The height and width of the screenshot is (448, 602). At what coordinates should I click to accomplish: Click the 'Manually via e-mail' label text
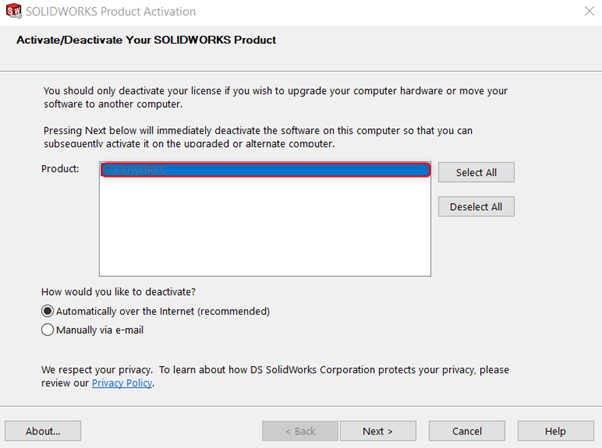[x=100, y=330]
